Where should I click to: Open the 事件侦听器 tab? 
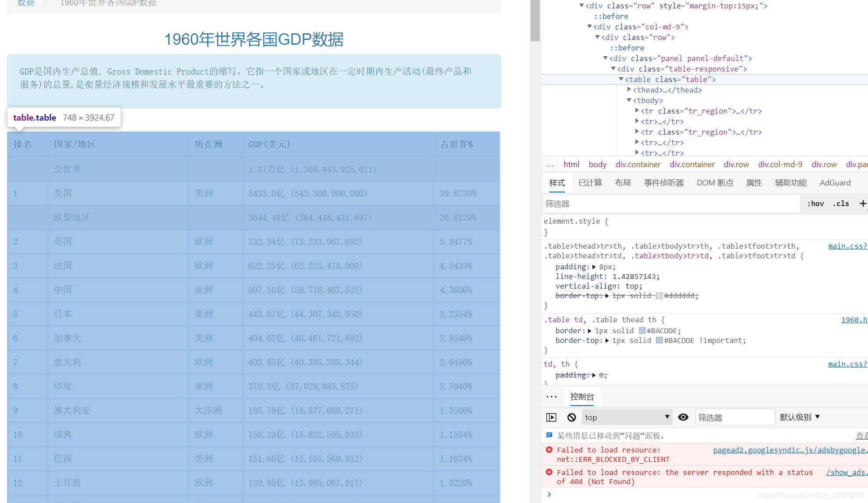coord(664,183)
